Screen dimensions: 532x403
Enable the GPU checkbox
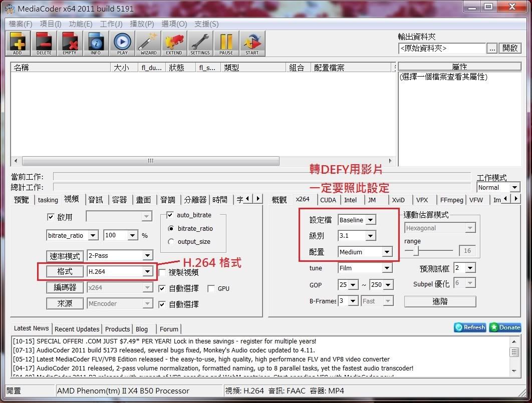click(x=211, y=288)
